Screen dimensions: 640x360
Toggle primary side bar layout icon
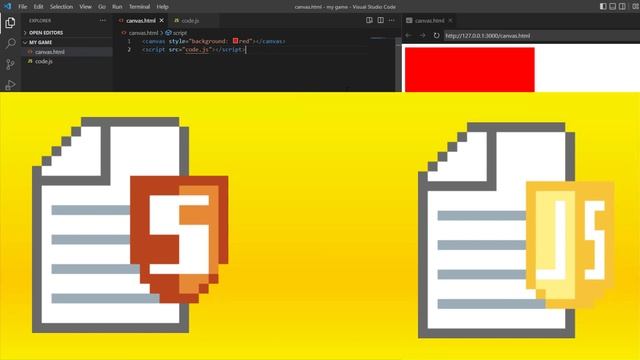(603, 6)
